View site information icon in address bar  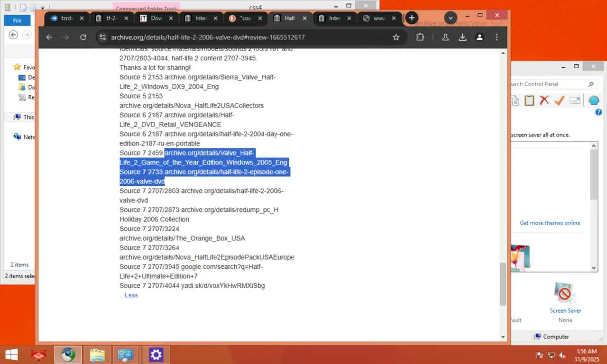[102, 37]
